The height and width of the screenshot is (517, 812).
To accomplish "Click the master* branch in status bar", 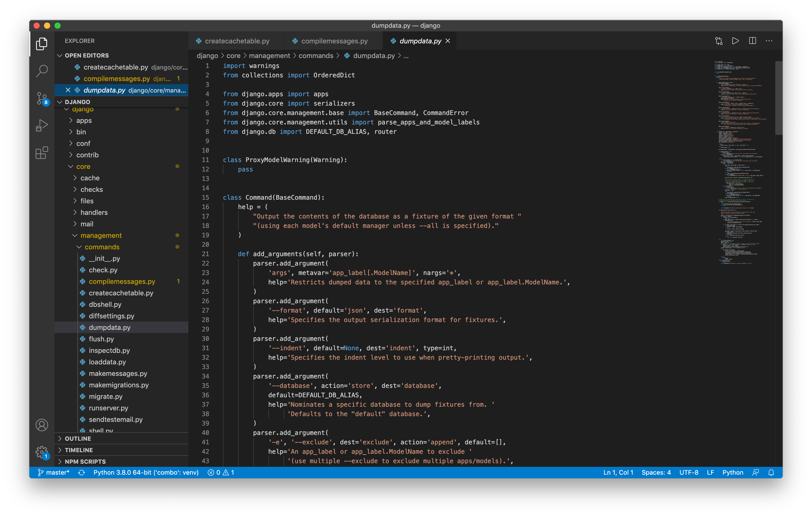I will [53, 472].
